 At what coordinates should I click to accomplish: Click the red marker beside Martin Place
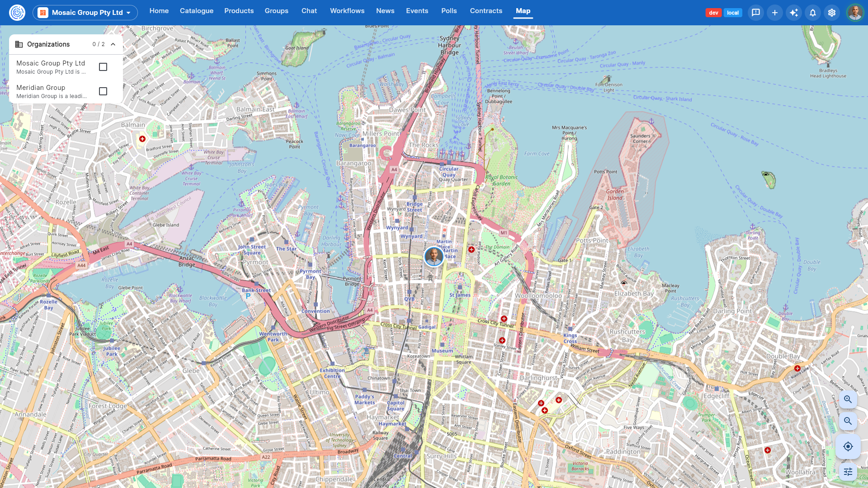click(x=472, y=249)
